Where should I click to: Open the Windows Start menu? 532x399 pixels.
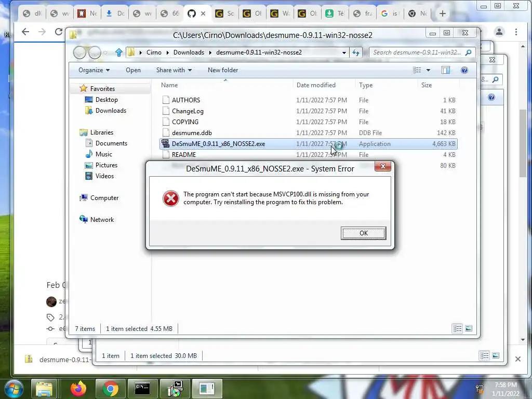click(x=13, y=389)
